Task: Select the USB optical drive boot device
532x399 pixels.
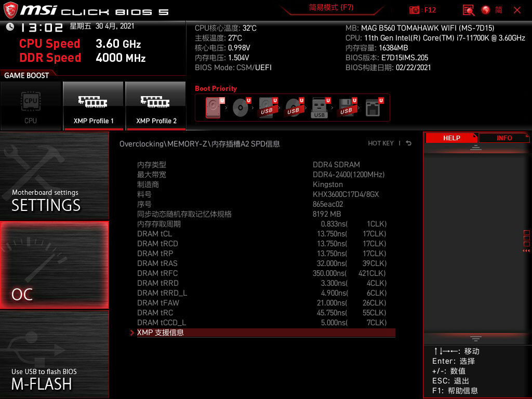Action: [294, 108]
